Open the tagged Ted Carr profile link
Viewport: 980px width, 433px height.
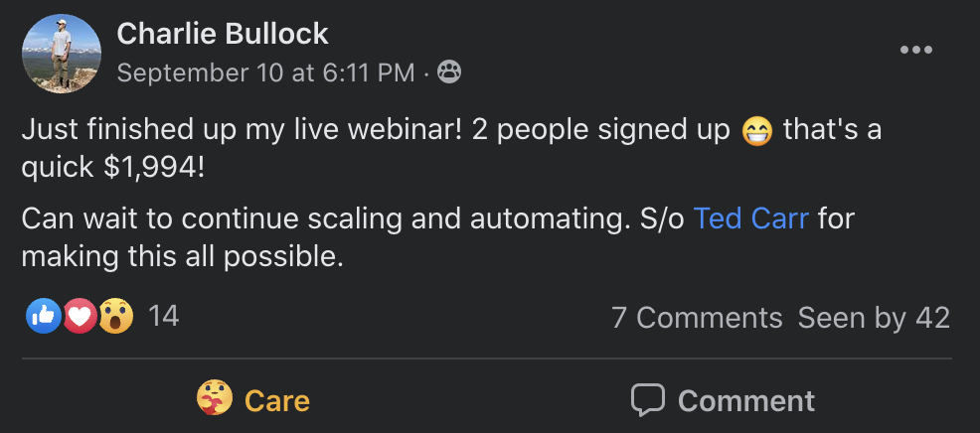pos(751,218)
